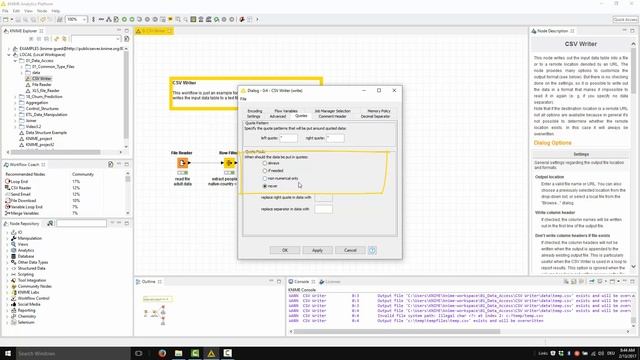Click the File Reader node icon on canvas

[182, 163]
